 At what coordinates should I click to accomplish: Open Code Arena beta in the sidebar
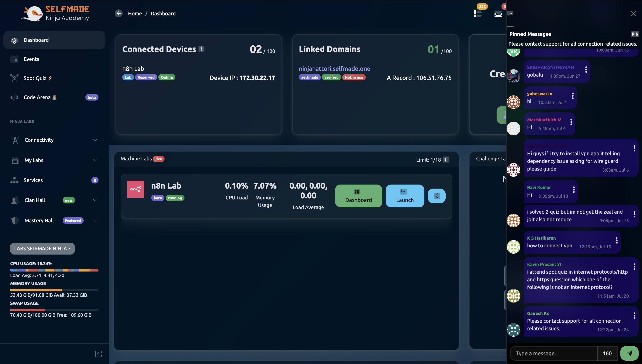(54, 97)
